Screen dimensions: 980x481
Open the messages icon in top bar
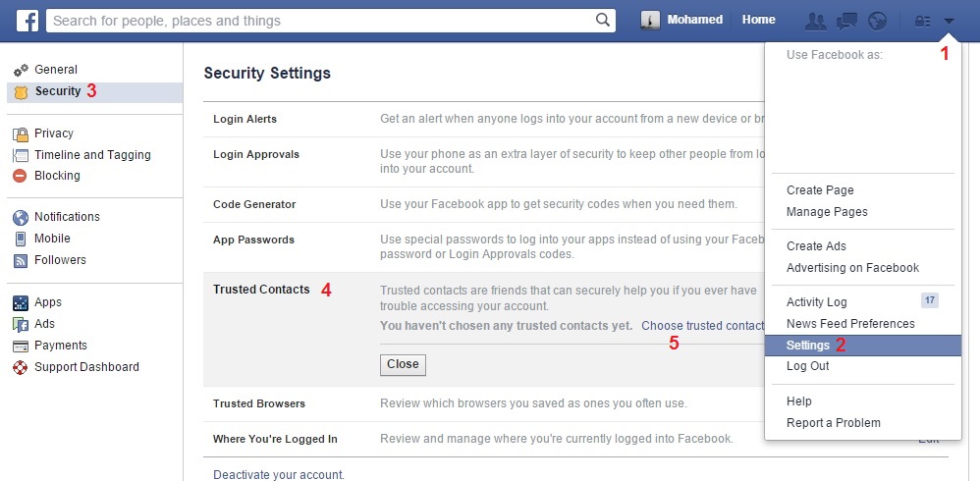coord(846,22)
